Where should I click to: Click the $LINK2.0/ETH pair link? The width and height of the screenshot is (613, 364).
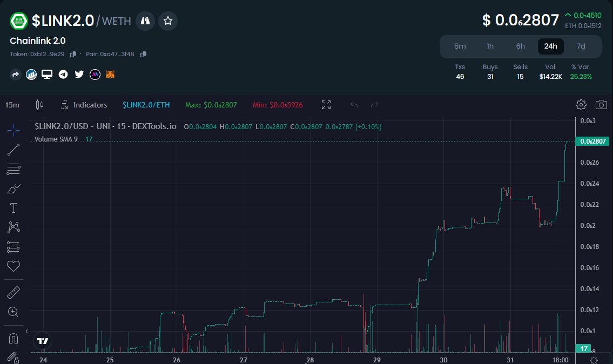[146, 105]
